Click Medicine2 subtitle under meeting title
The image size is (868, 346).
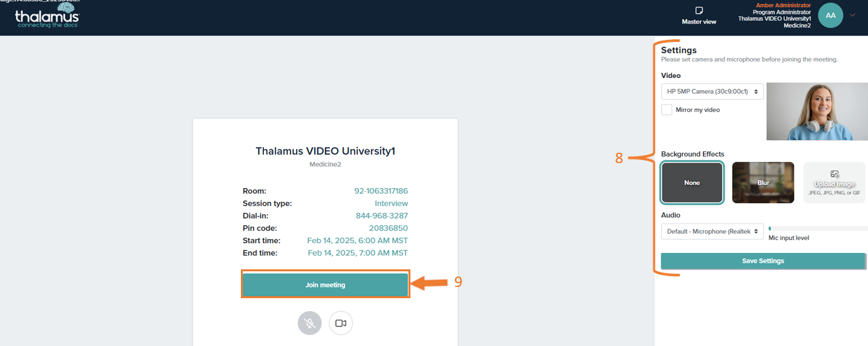[x=325, y=164]
